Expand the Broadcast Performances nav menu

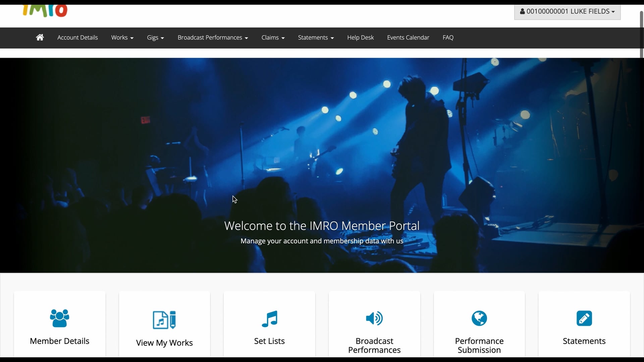[x=213, y=38]
